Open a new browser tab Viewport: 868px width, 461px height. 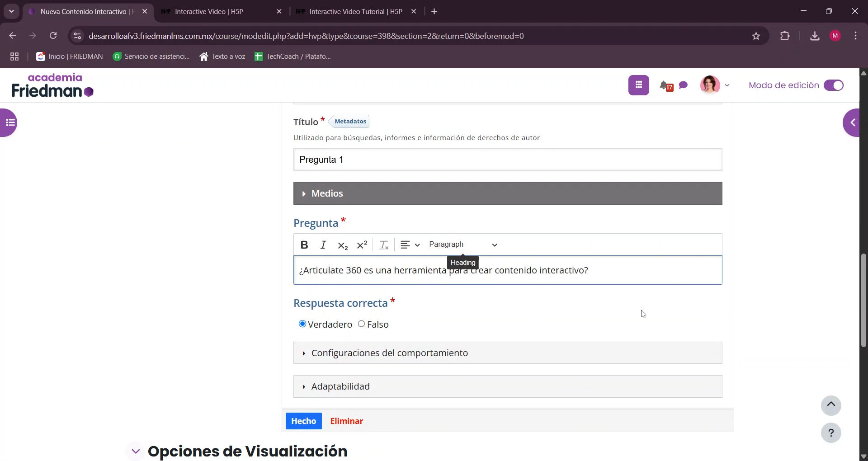pyautogui.click(x=434, y=12)
